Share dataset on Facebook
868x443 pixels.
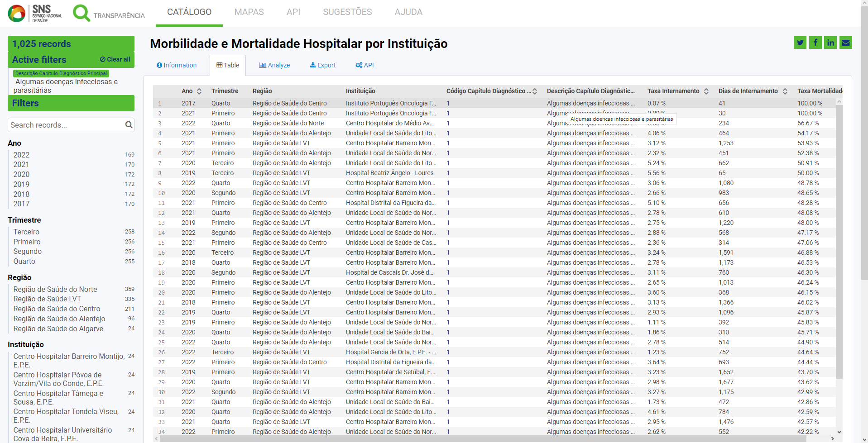pos(815,43)
